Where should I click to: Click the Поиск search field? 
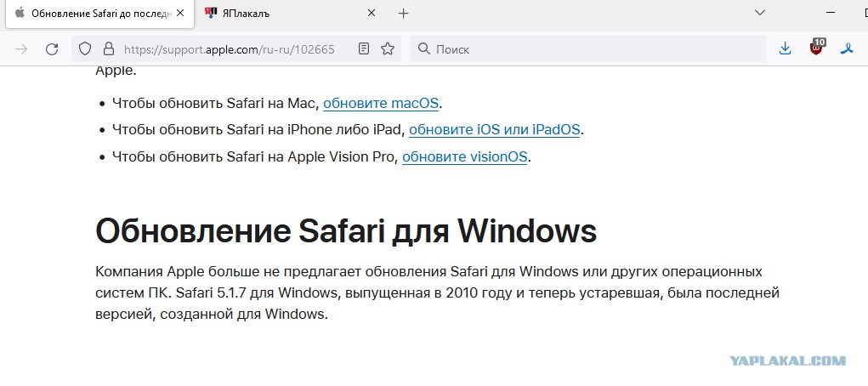[588, 49]
